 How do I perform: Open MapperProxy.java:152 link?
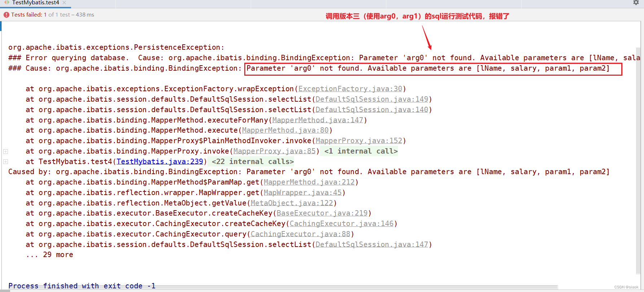359,141
